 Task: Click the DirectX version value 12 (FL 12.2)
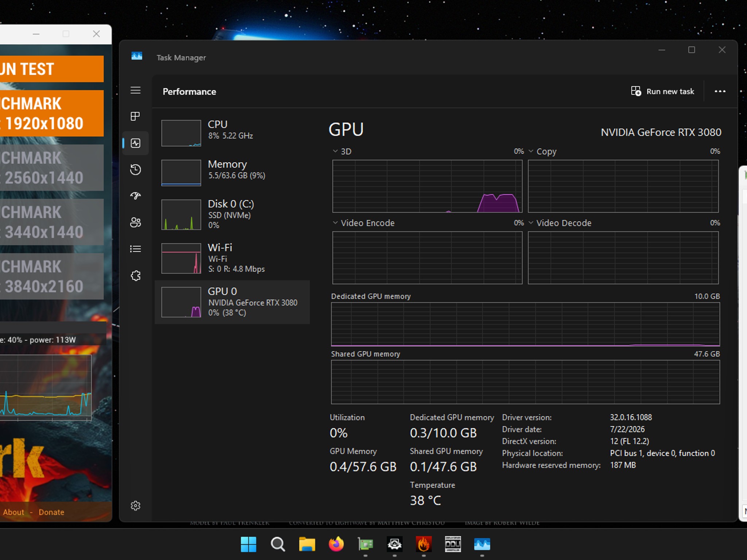pos(629,441)
